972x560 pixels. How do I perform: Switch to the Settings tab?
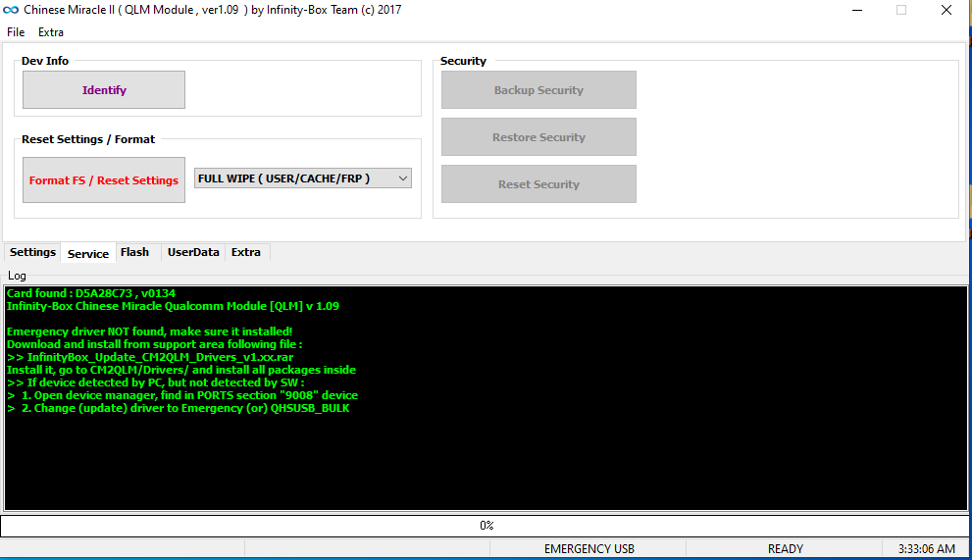[x=32, y=252]
